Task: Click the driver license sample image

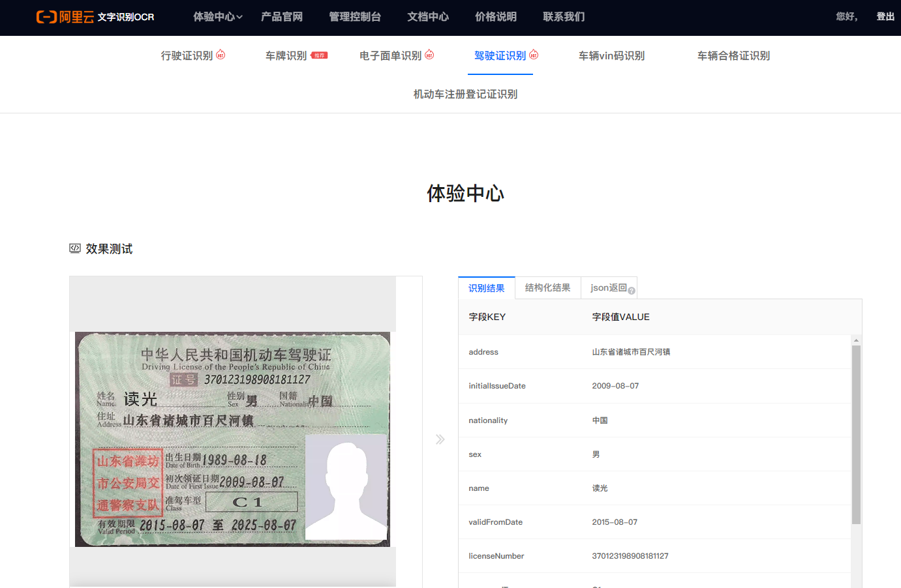Action: point(232,439)
